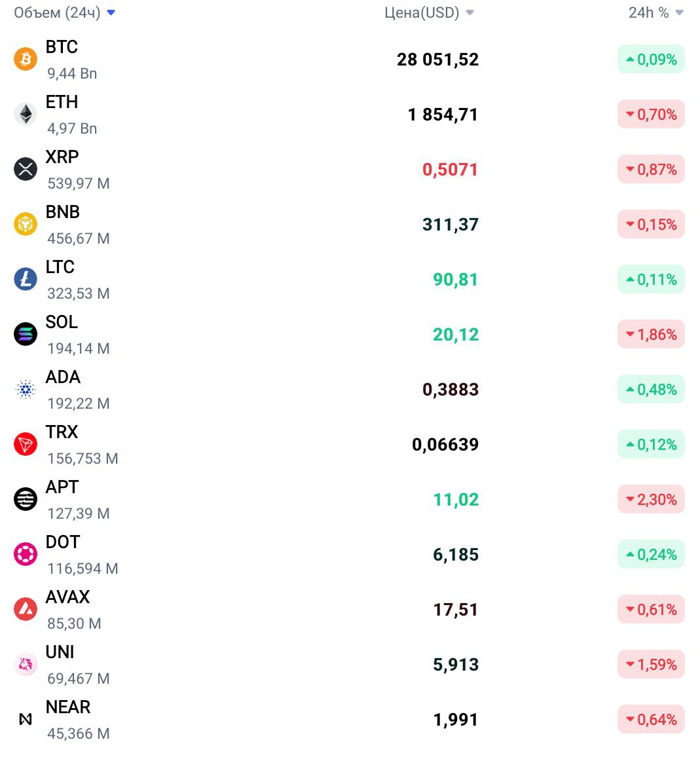Click the Litecoin logo icon
Viewport: 700px width, 761px height.
tap(26, 279)
